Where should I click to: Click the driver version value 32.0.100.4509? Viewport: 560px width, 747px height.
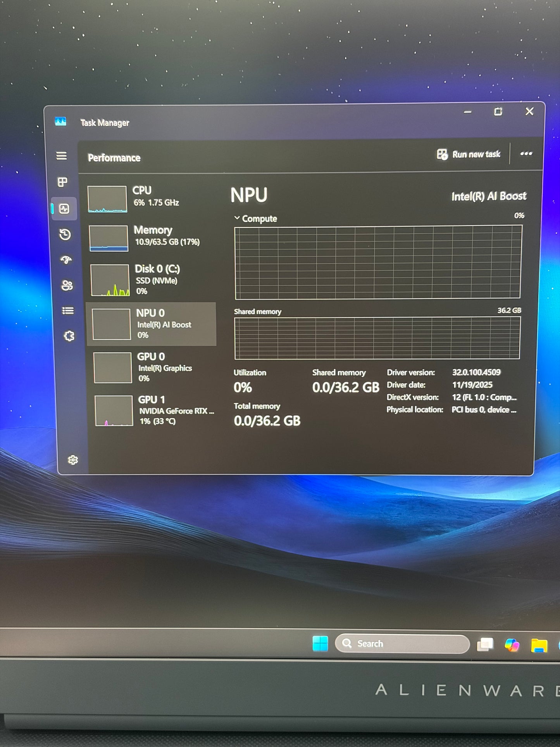[476, 372]
